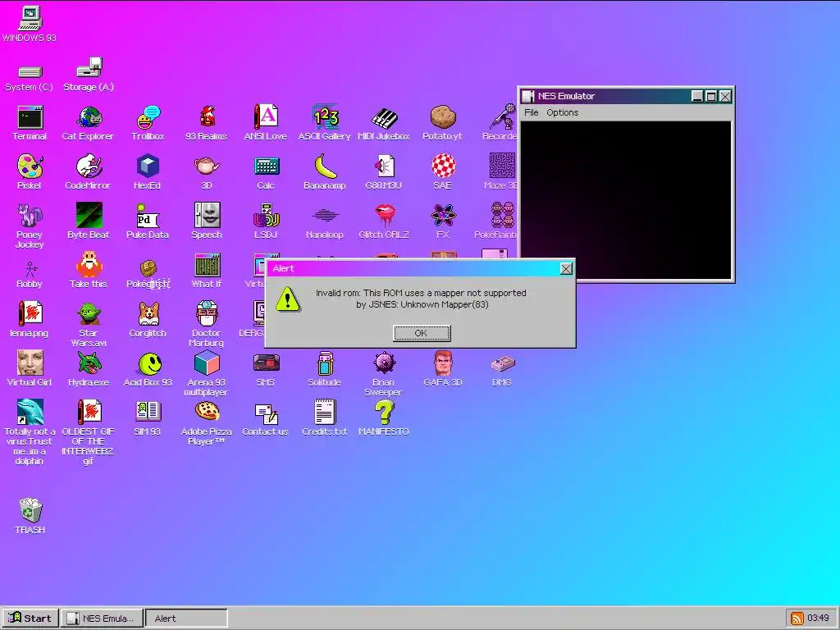Open Arena 93 multiplayer cube icon
Screen dimensions: 840x630
[207, 363]
